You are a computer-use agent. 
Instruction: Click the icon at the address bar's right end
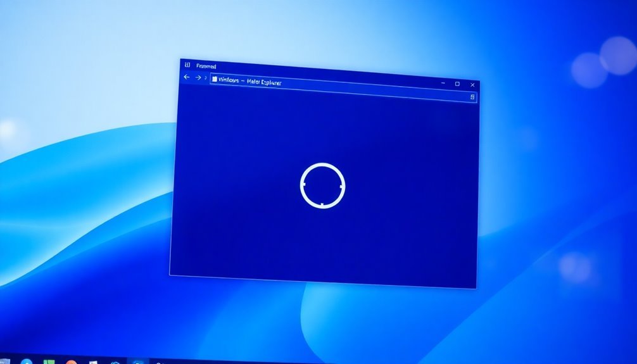472,97
